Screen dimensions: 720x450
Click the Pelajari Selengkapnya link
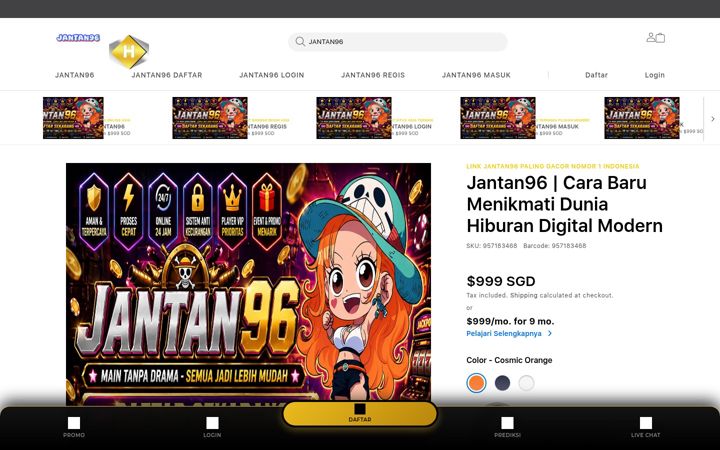click(504, 333)
